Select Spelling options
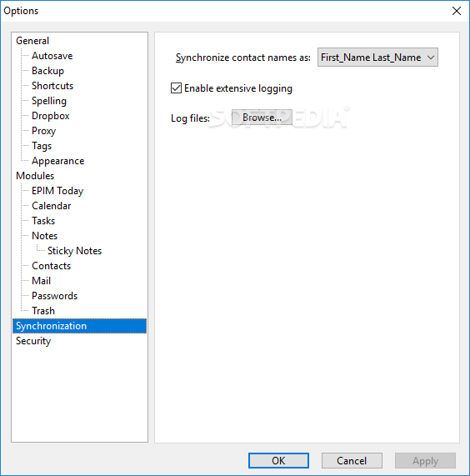The image size is (470, 476). [x=49, y=101]
